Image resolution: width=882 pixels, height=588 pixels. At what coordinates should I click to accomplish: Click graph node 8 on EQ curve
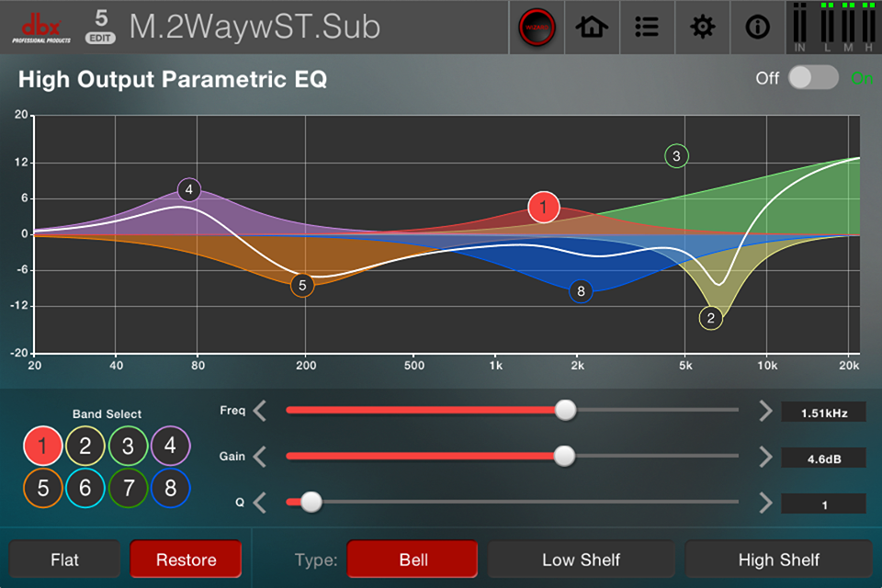(x=581, y=291)
